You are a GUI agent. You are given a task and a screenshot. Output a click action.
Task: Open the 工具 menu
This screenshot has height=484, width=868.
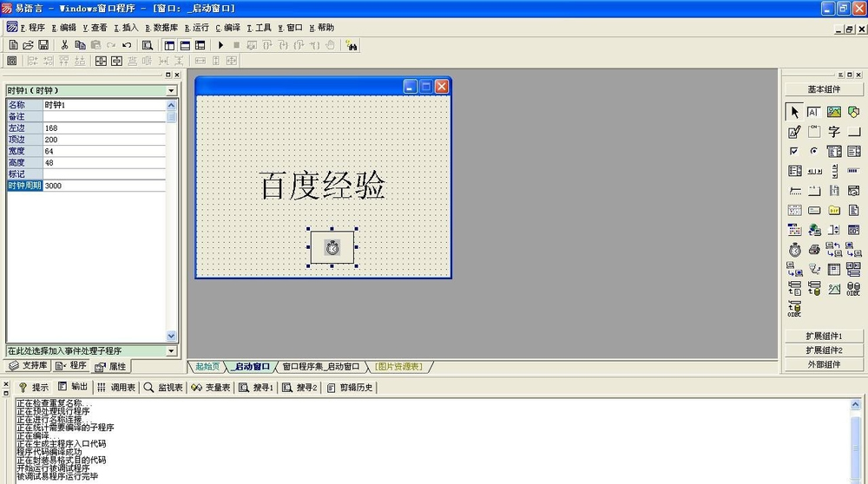click(259, 28)
